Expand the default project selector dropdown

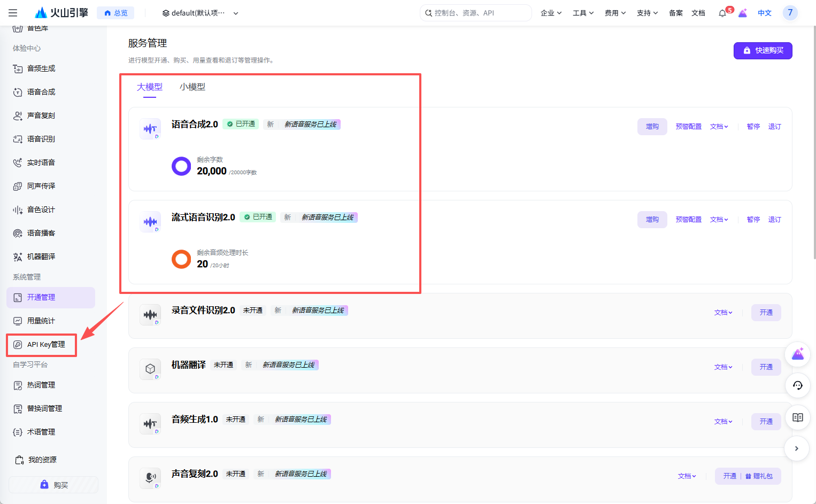tap(200, 13)
